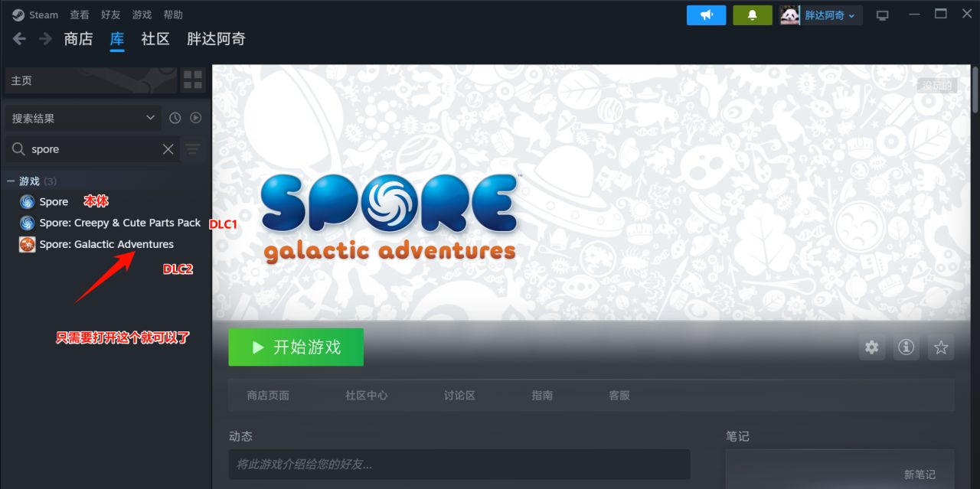
Task: Open advanced search filter icon
Action: pyautogui.click(x=193, y=149)
